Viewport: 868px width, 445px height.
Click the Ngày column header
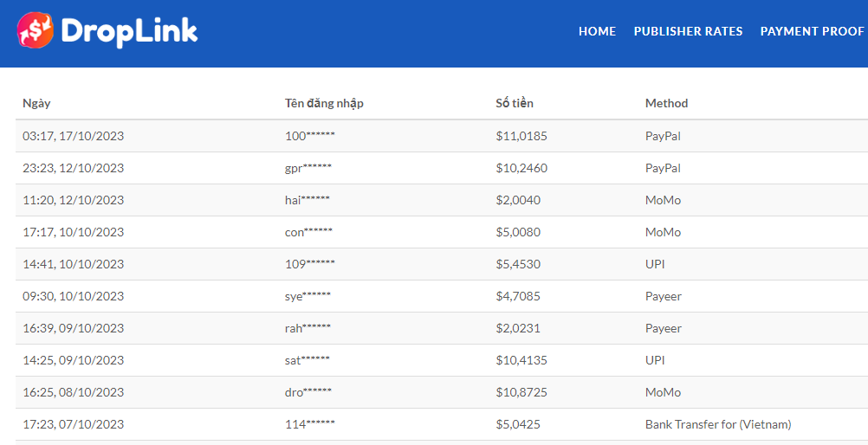tap(36, 103)
